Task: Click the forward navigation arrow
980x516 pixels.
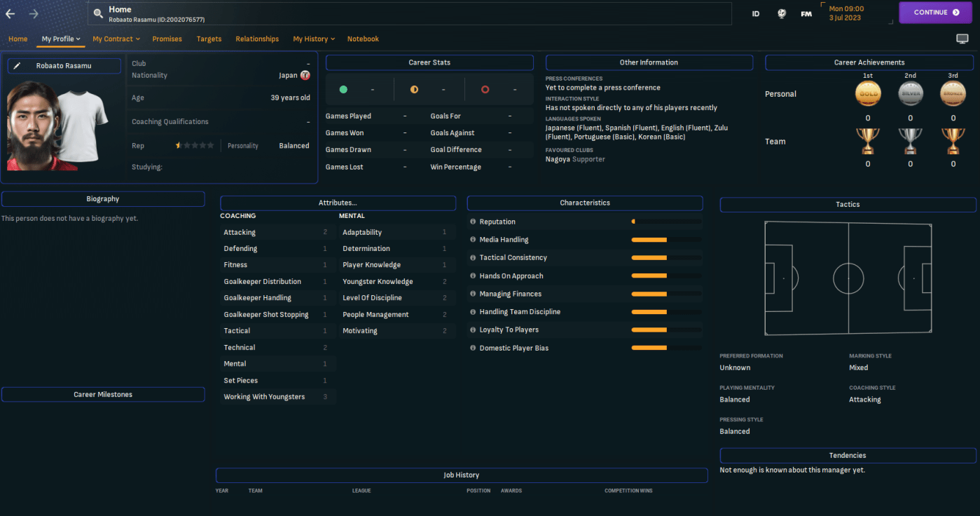Action: pyautogui.click(x=34, y=13)
